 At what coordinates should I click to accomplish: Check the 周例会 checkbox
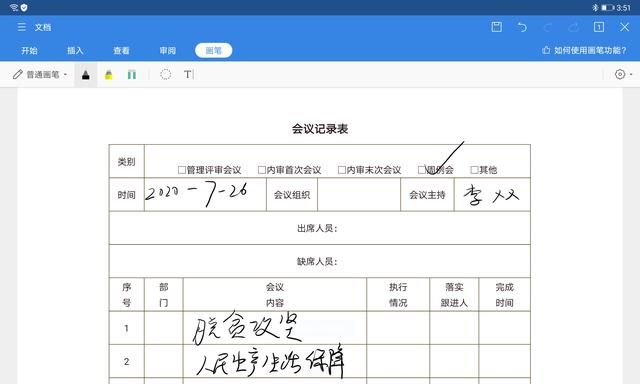(x=422, y=170)
